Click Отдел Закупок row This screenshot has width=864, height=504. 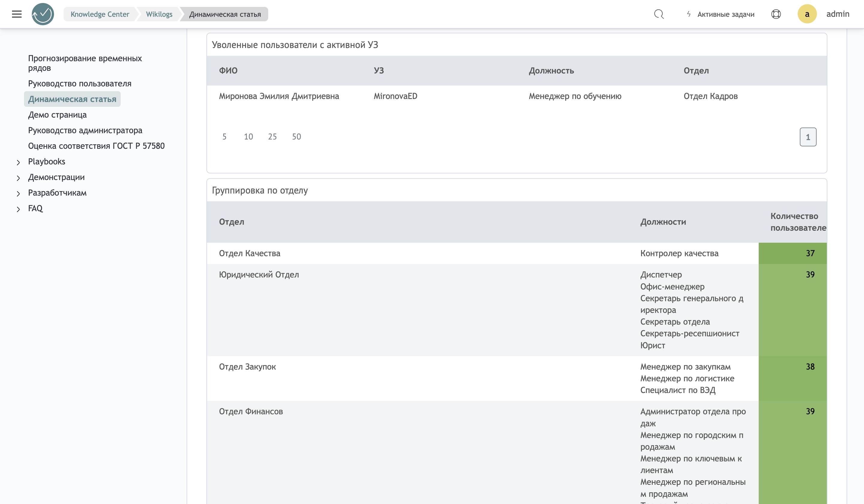pos(517,379)
